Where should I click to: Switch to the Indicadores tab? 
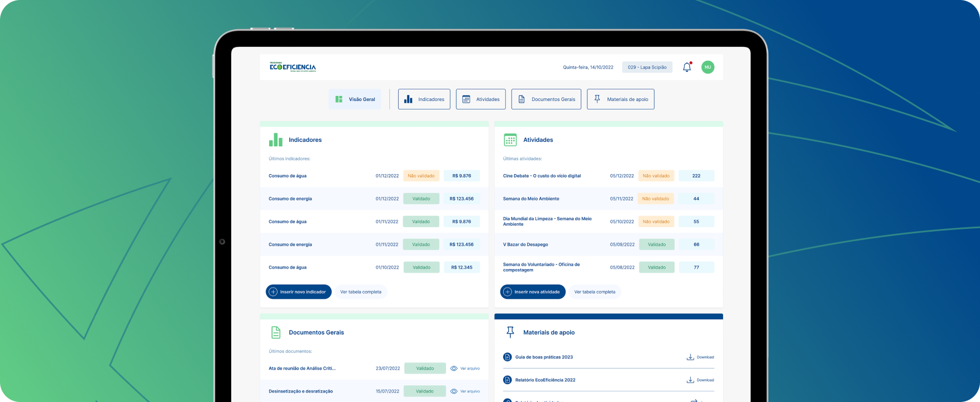pos(424,99)
